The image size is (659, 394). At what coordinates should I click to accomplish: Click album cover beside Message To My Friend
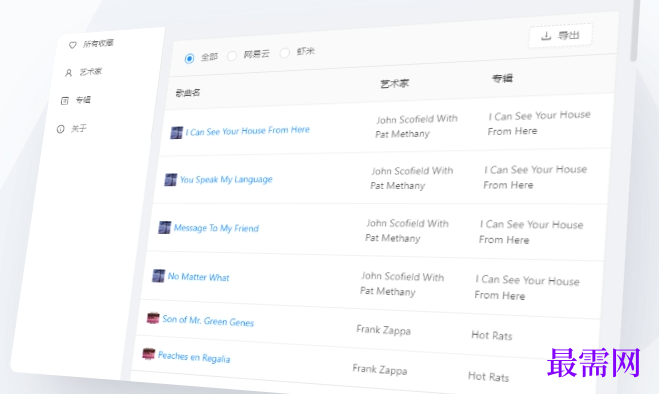click(164, 227)
